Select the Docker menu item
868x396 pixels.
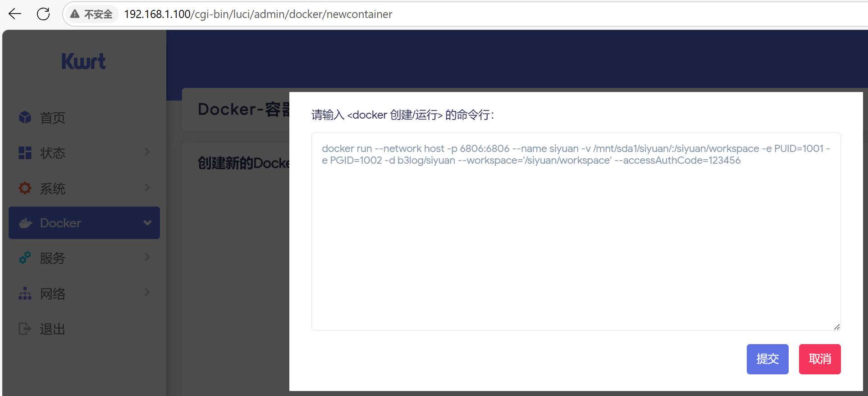point(84,223)
